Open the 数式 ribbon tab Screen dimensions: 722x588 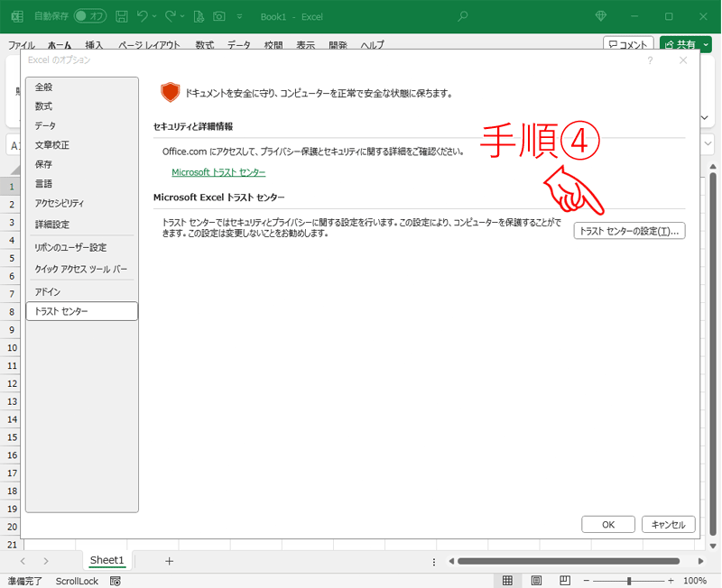coord(205,44)
